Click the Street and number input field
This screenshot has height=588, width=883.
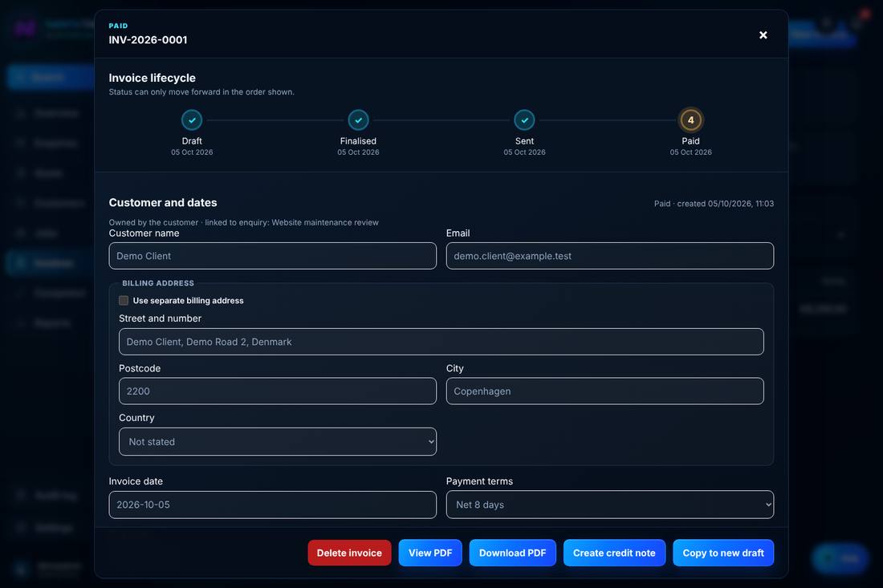pos(441,342)
